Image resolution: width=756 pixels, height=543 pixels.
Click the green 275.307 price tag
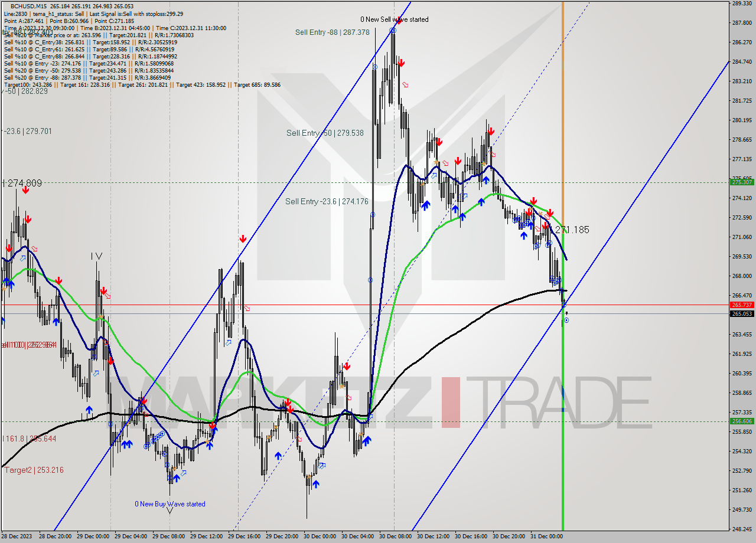[742, 182]
